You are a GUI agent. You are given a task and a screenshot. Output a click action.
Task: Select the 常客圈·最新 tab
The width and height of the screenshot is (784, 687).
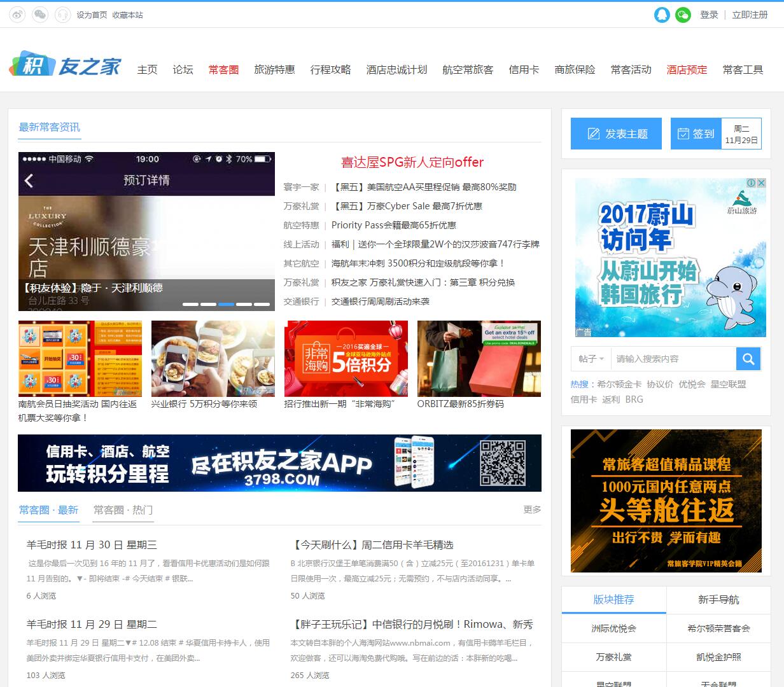(x=48, y=510)
